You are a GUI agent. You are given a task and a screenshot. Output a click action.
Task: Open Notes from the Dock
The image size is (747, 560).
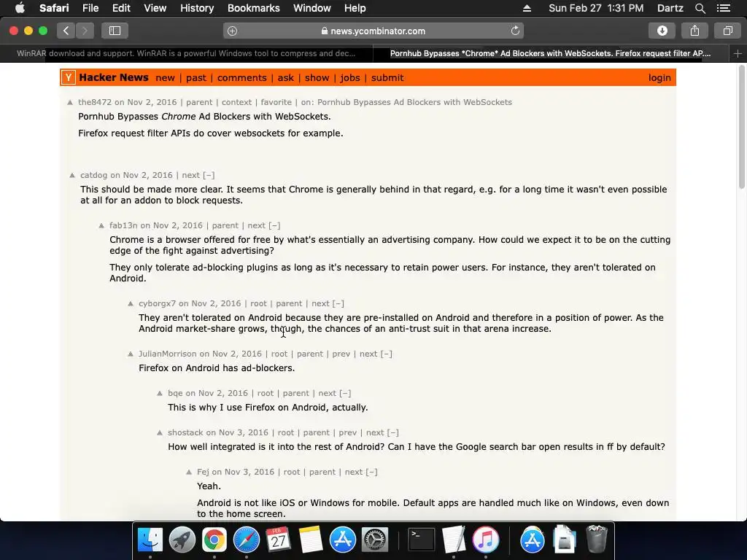click(311, 540)
